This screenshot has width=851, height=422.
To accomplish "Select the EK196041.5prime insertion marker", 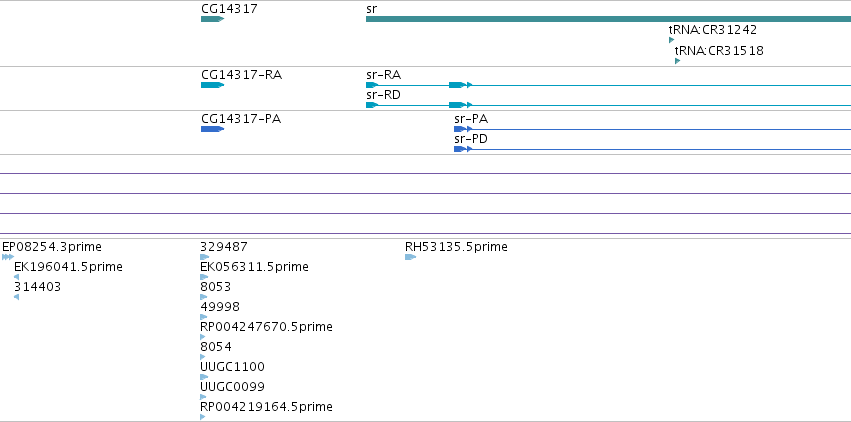I will click(16, 277).
